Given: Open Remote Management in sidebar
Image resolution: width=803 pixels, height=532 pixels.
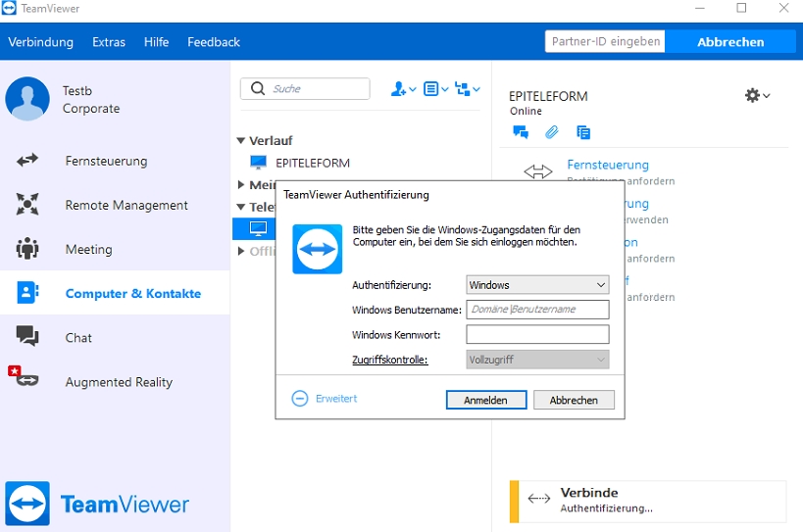Looking at the screenshot, I should click(x=126, y=205).
